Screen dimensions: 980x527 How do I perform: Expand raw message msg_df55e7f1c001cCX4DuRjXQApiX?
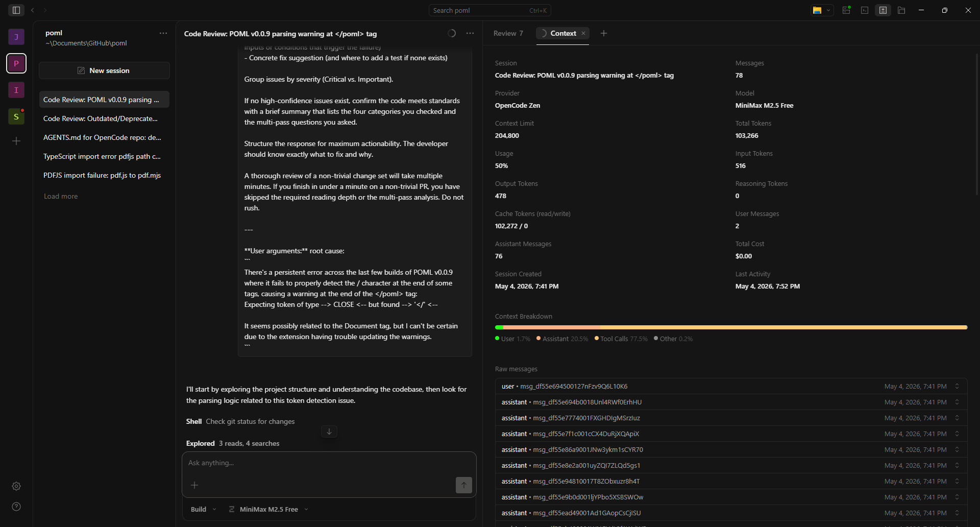pos(731,434)
